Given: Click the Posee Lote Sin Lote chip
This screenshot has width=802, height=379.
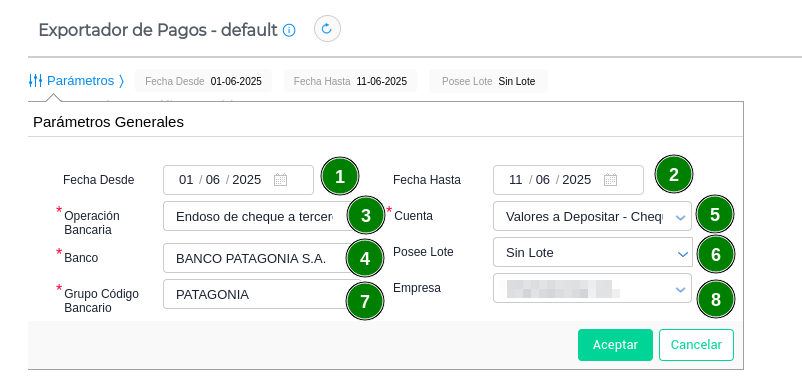Looking at the screenshot, I should tap(488, 81).
